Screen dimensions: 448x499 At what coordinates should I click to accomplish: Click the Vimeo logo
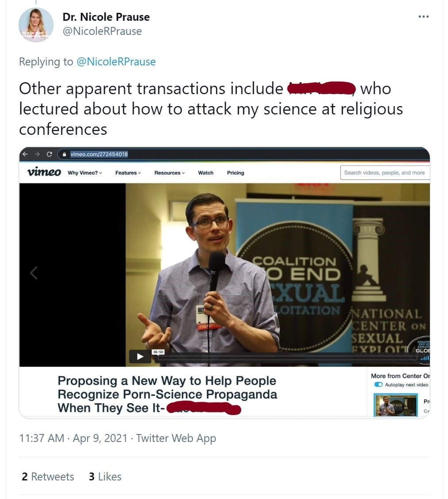click(x=44, y=171)
